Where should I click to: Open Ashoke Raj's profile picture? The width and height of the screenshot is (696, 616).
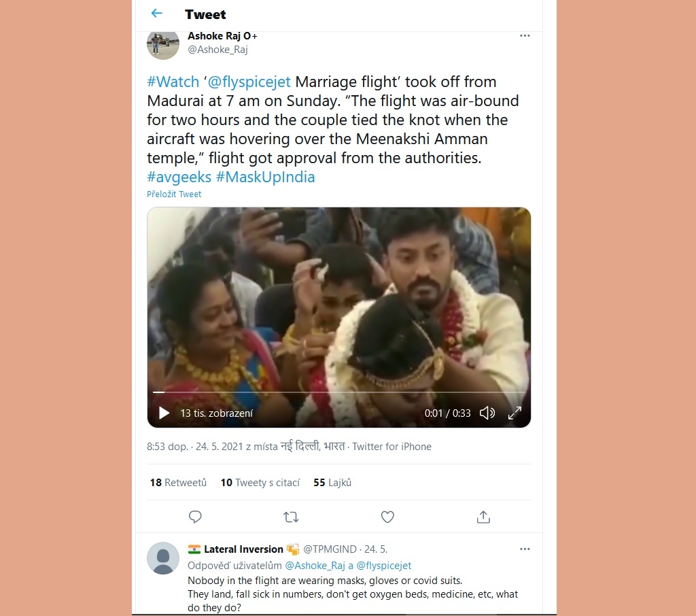tap(163, 46)
